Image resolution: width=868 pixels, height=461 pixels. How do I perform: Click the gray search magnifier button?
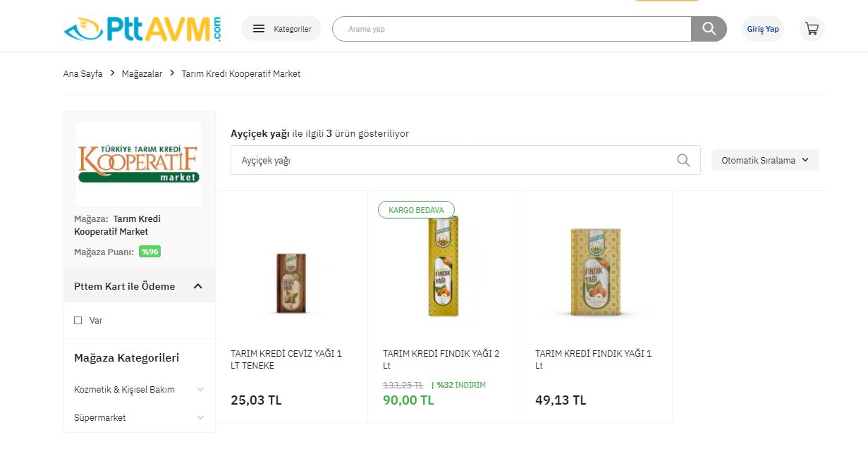(709, 29)
